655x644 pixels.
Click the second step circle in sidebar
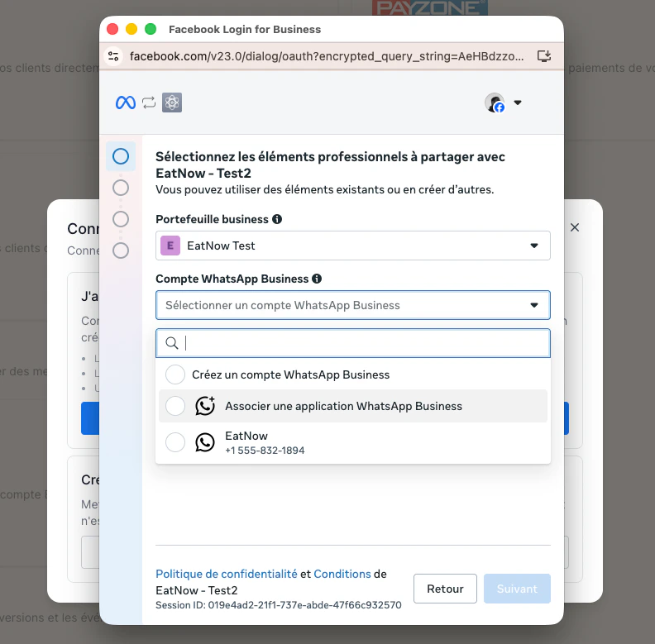point(121,188)
